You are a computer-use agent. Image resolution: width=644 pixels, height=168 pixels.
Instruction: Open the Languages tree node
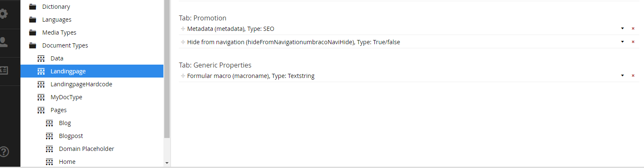click(x=57, y=20)
